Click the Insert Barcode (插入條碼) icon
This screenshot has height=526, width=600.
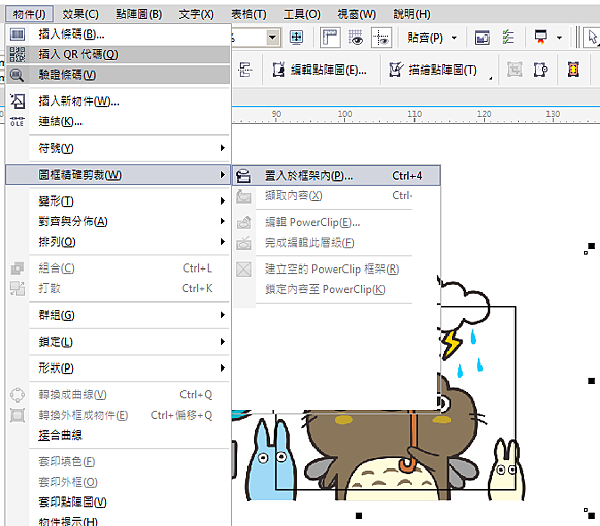(17, 34)
